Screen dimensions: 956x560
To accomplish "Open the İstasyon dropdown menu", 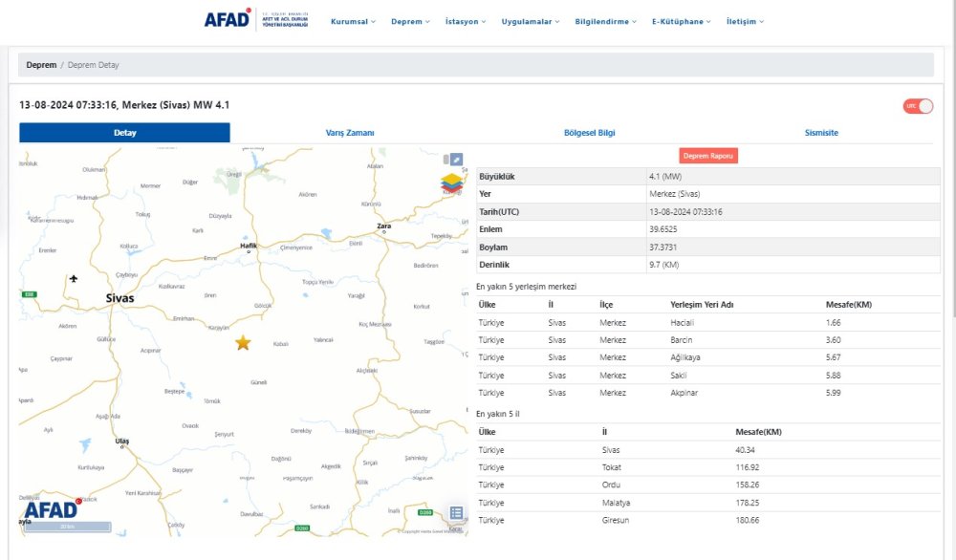I will pos(466,21).
